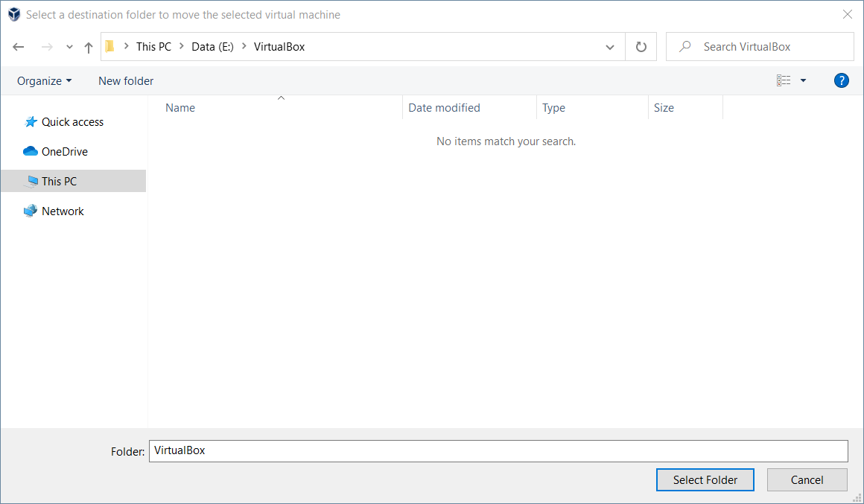The width and height of the screenshot is (864, 504).
Task: Click the OneDrive cloud icon
Action: click(31, 152)
